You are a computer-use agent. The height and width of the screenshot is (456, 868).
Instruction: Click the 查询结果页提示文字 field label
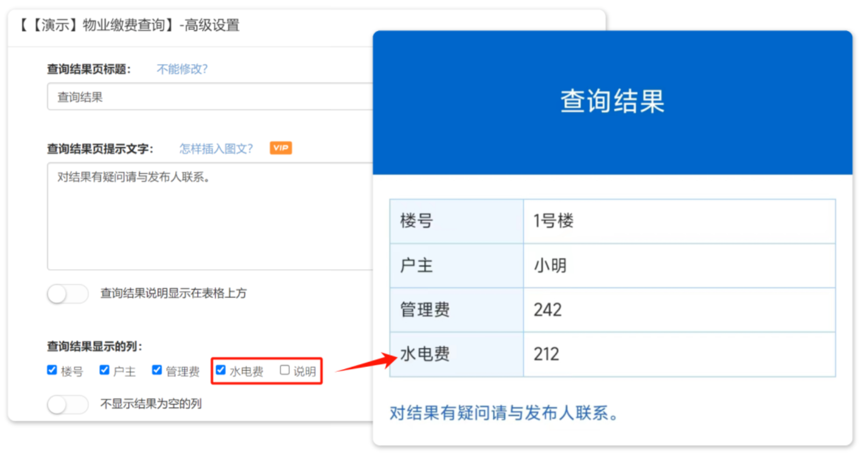(100, 149)
